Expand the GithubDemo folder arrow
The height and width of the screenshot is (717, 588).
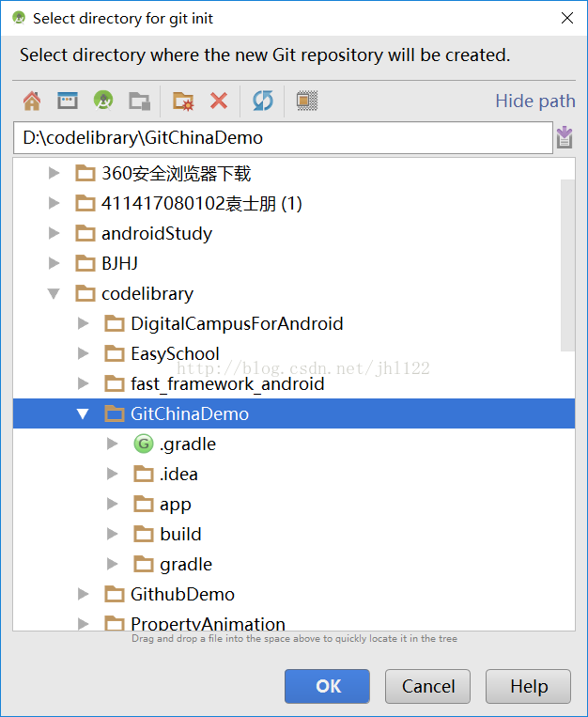84,594
